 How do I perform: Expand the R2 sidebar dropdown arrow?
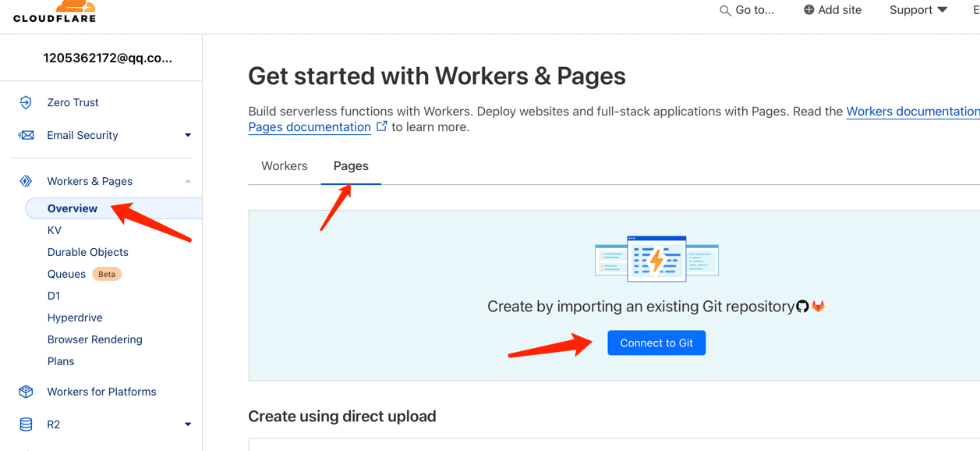[x=188, y=424]
